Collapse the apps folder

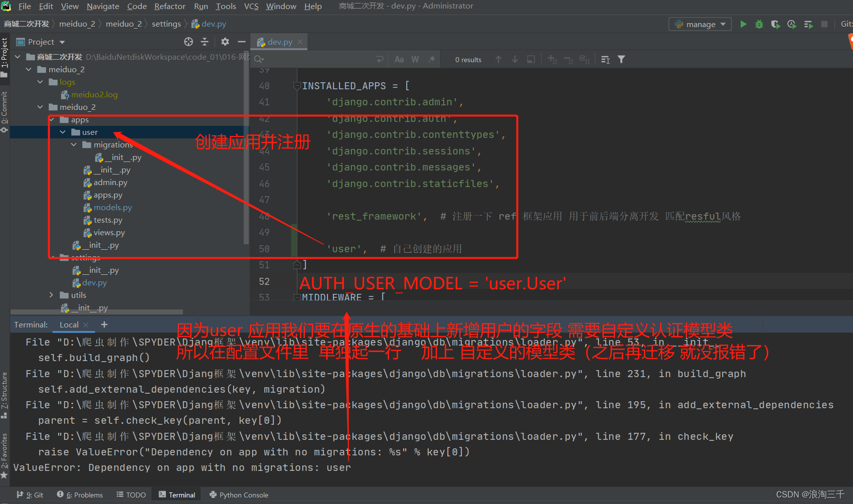pyautogui.click(x=52, y=119)
